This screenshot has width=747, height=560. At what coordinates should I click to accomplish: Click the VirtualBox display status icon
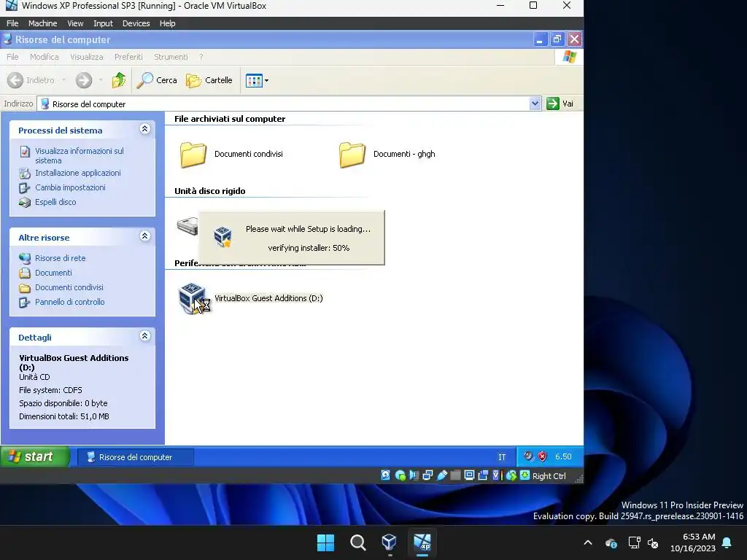pyautogui.click(x=469, y=475)
